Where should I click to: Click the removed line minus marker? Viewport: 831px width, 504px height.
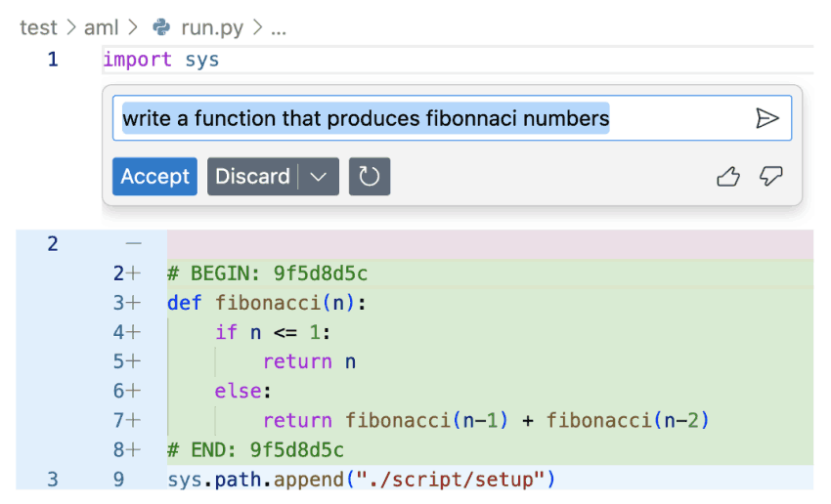[x=134, y=244]
